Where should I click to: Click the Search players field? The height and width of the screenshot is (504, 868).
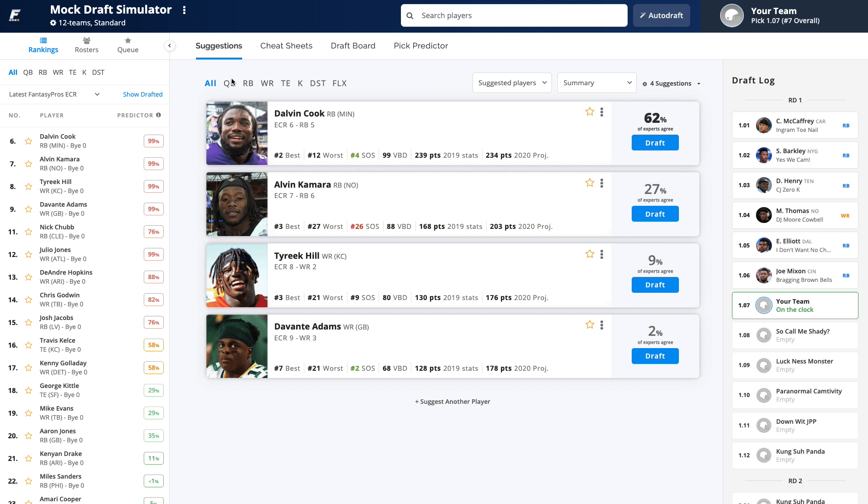tap(514, 15)
